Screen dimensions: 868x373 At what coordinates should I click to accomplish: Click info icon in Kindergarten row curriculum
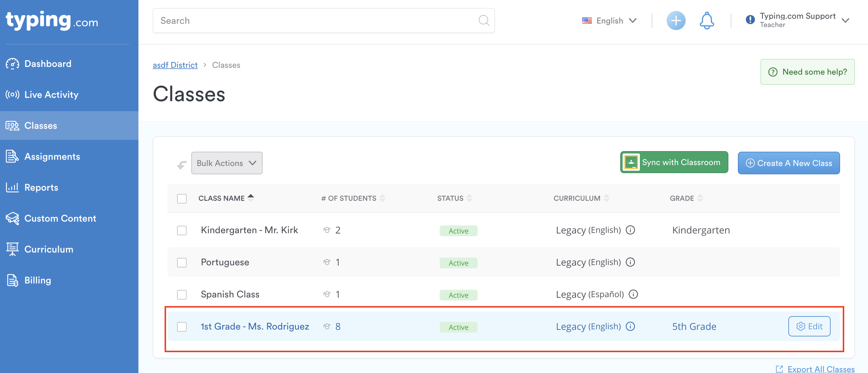630,230
